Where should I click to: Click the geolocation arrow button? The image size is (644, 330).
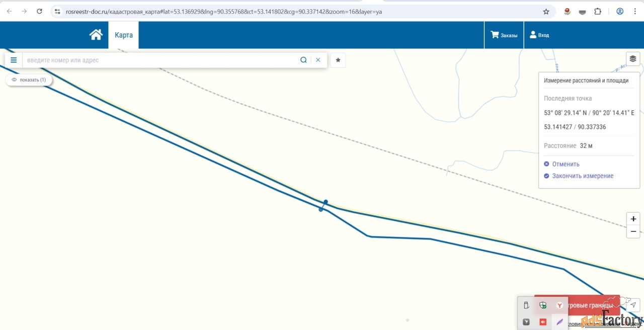[633, 304]
